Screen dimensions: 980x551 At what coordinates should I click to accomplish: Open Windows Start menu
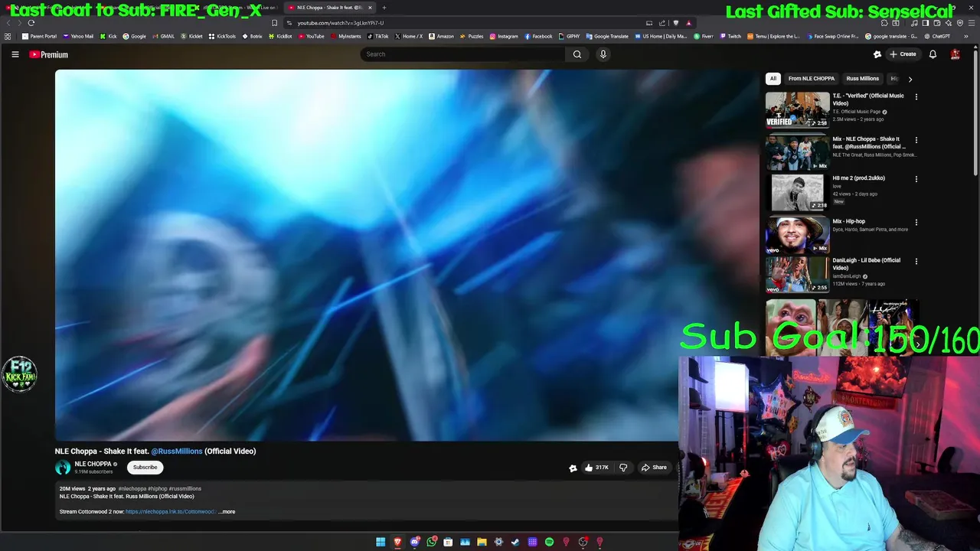pyautogui.click(x=381, y=542)
